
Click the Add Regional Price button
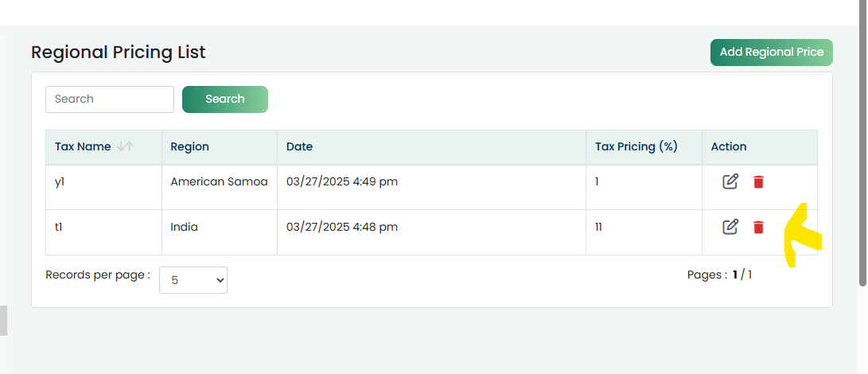click(772, 52)
